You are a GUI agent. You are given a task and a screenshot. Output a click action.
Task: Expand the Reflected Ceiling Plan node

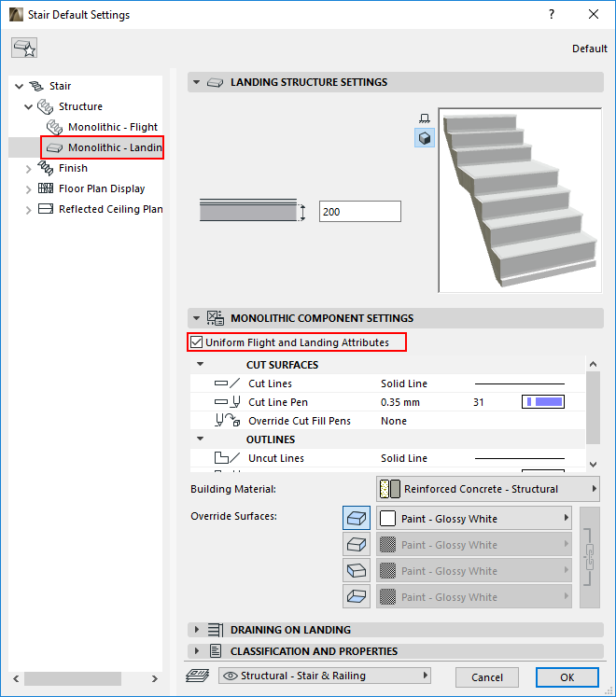tap(28, 210)
